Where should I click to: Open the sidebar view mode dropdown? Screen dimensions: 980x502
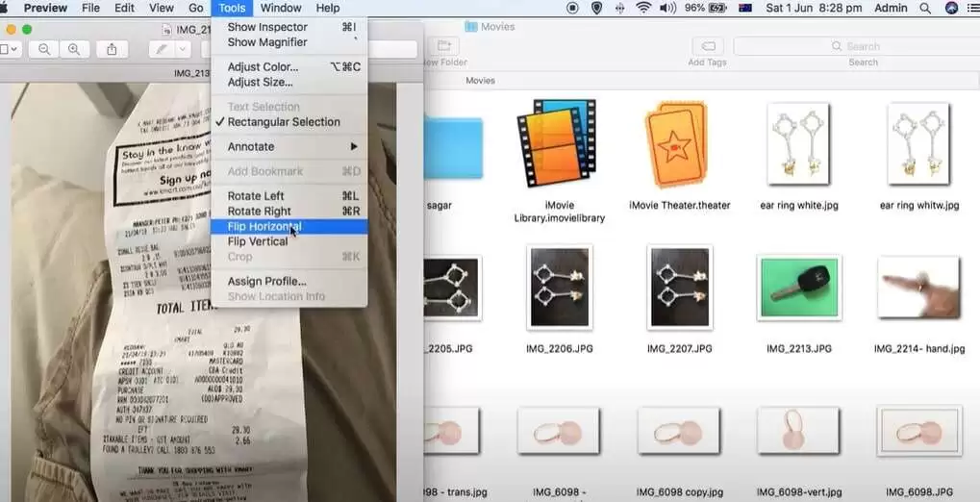9,48
